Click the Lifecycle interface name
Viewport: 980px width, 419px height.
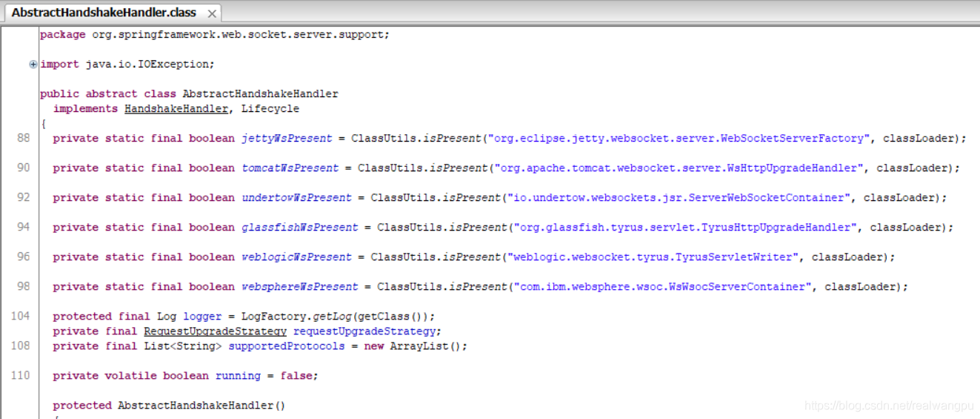tap(270, 109)
